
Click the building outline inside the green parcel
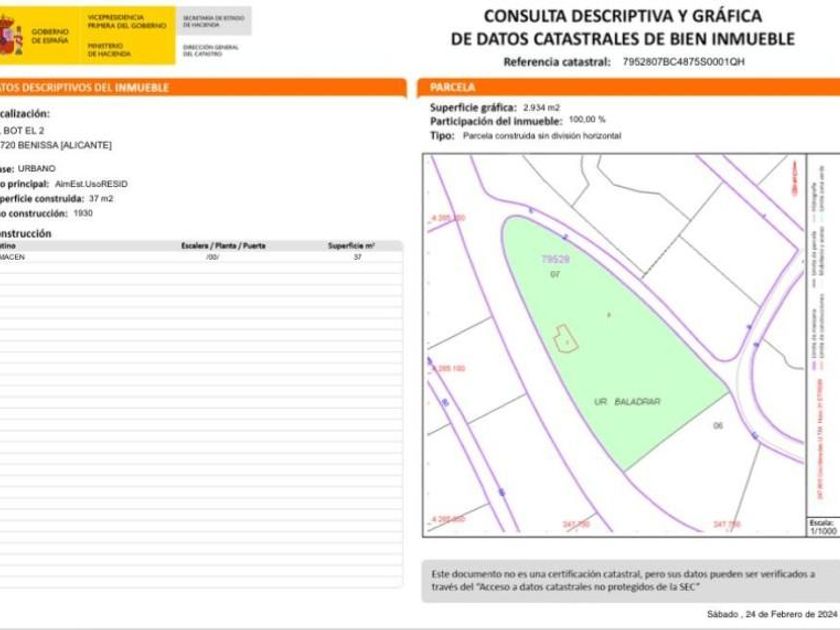click(565, 339)
